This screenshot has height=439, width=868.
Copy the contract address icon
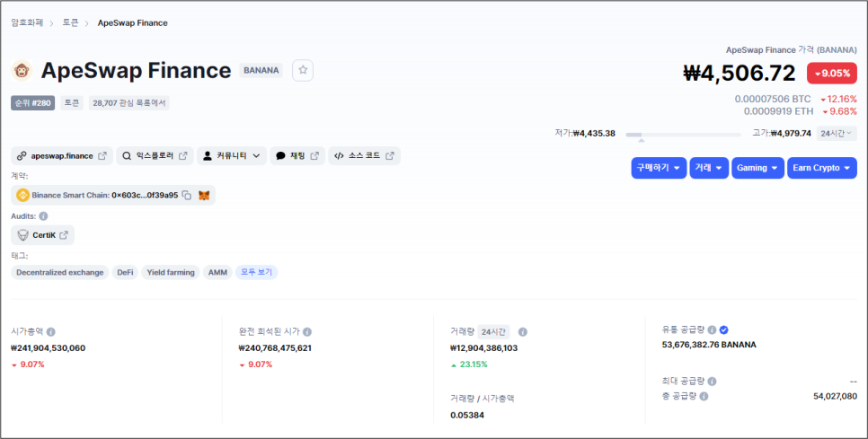click(187, 195)
